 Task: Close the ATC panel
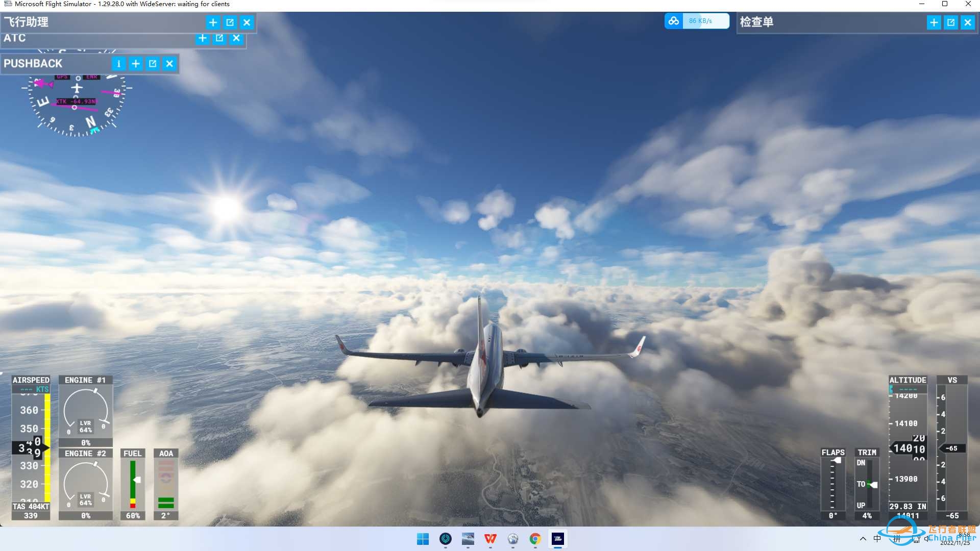(236, 38)
